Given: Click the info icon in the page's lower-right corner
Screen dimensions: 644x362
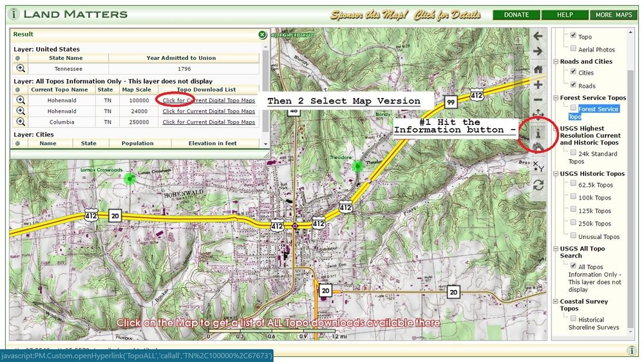Looking at the screenshot, I should click(x=631, y=350).
